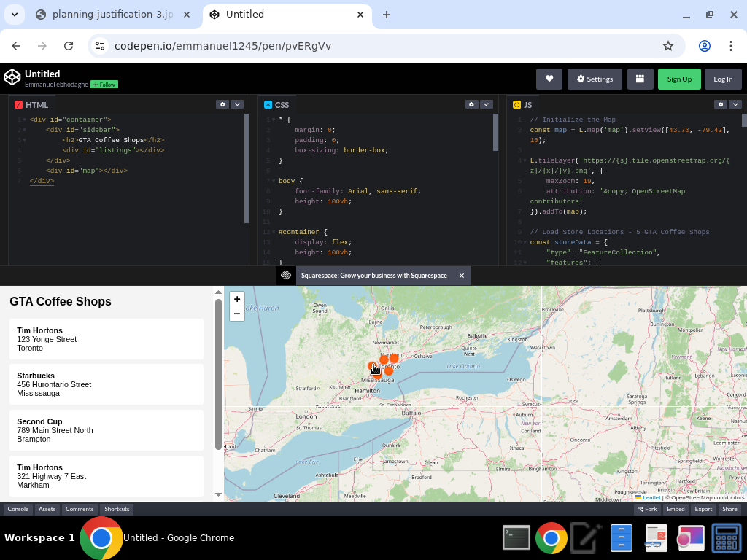Bookmark this page with the star

pyautogui.click(x=668, y=46)
